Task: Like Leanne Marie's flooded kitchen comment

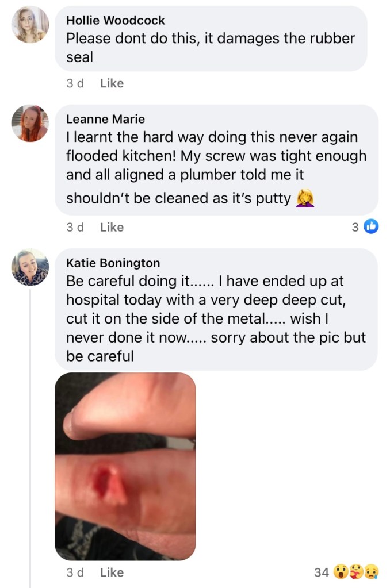Action: [x=112, y=227]
